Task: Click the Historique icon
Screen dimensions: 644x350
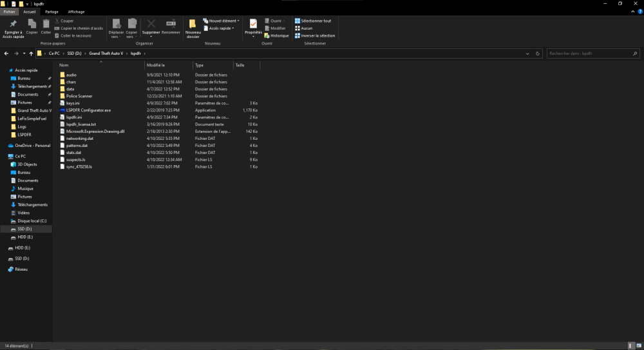Action: [267, 36]
